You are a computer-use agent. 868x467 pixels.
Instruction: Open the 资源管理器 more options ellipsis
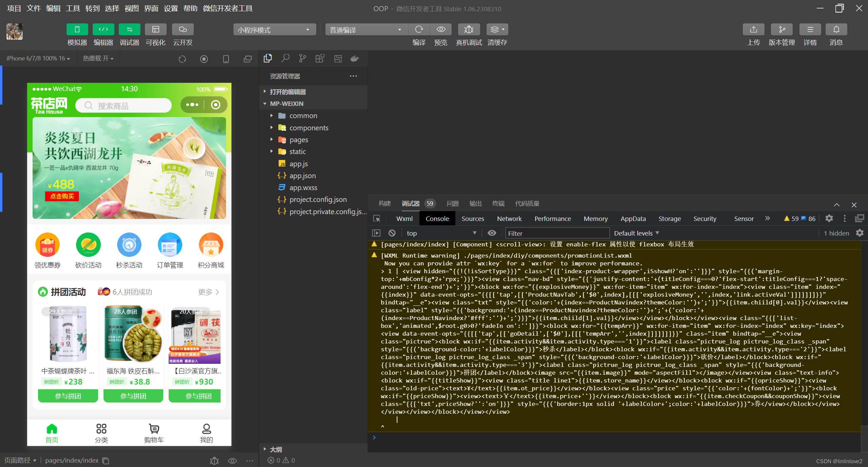pyautogui.click(x=353, y=76)
